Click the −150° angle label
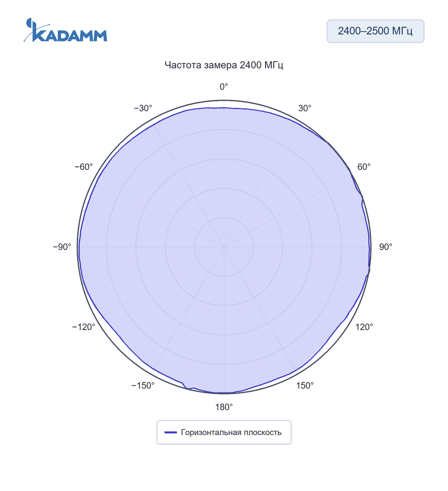 pyautogui.click(x=143, y=386)
